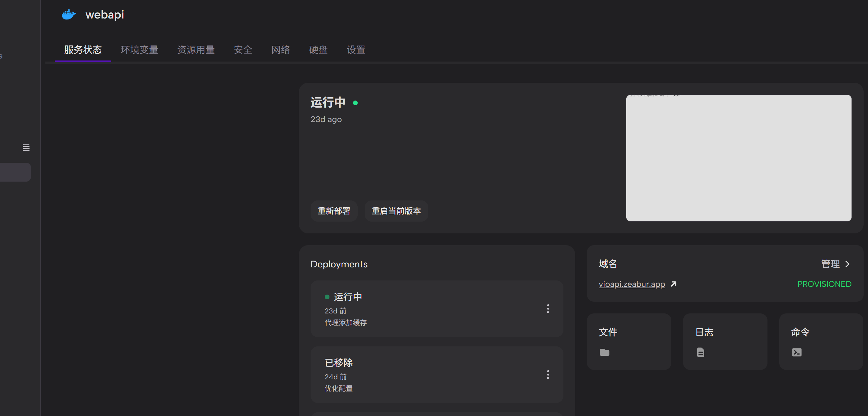The image size is (868, 416).
Task: Go to the 网络 tab
Action: [x=281, y=50]
